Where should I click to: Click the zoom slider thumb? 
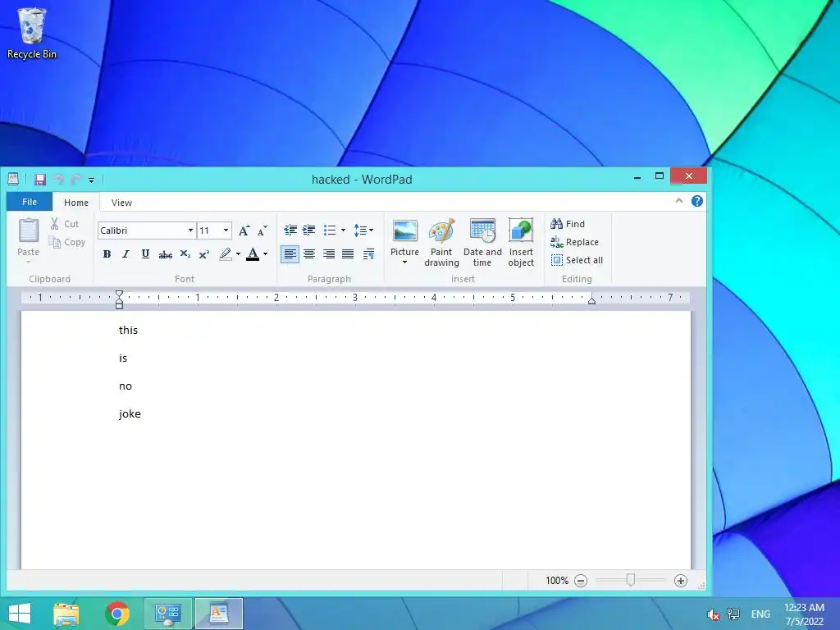(x=631, y=580)
